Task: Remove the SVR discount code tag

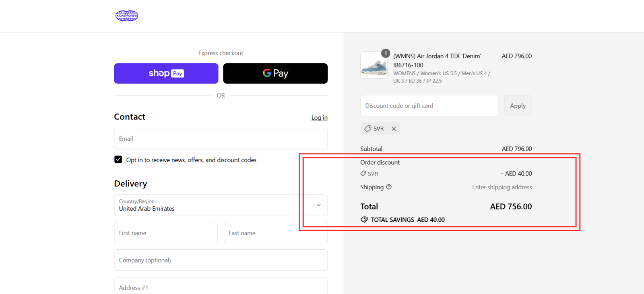Action: [394, 129]
